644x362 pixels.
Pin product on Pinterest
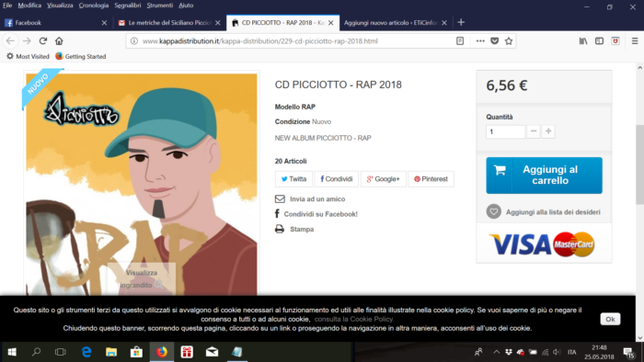[431, 179]
